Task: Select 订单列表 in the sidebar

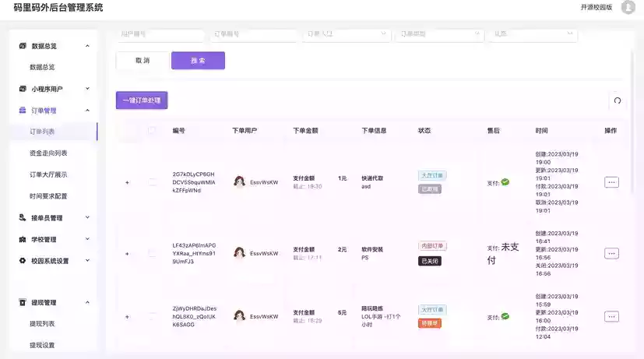Action: [42, 132]
